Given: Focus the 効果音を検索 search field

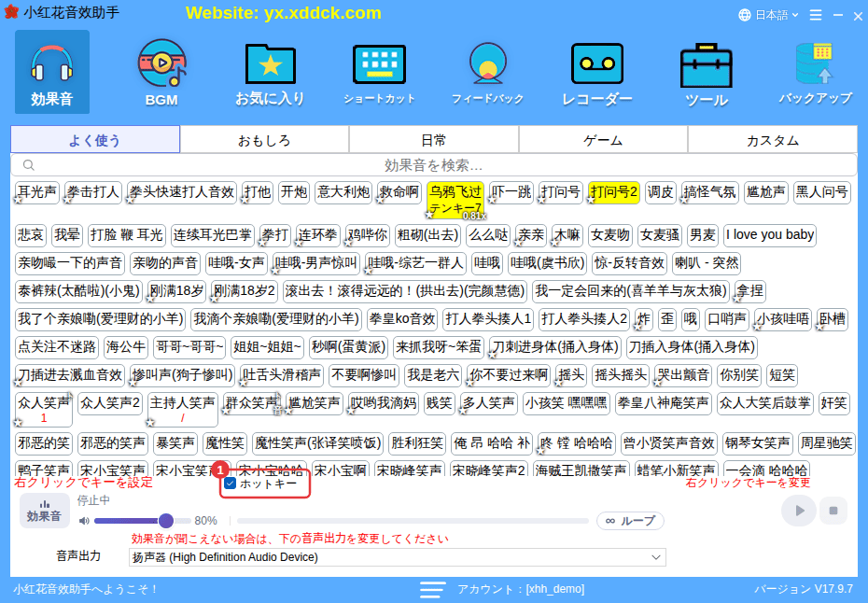Looking at the screenshot, I should (433, 165).
